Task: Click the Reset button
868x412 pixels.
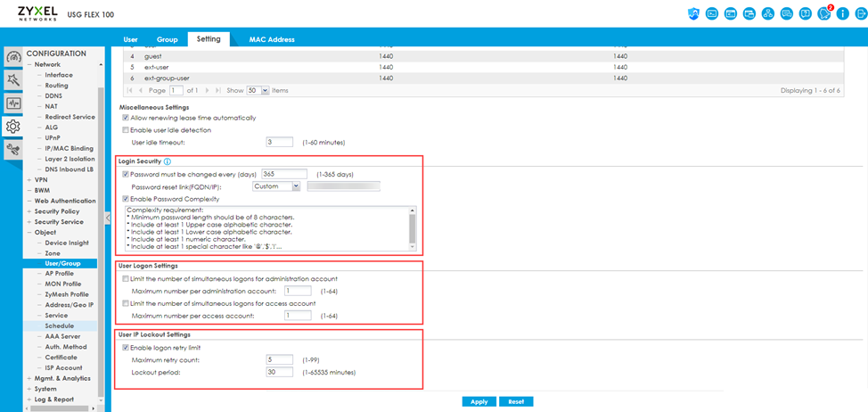Action: click(516, 401)
